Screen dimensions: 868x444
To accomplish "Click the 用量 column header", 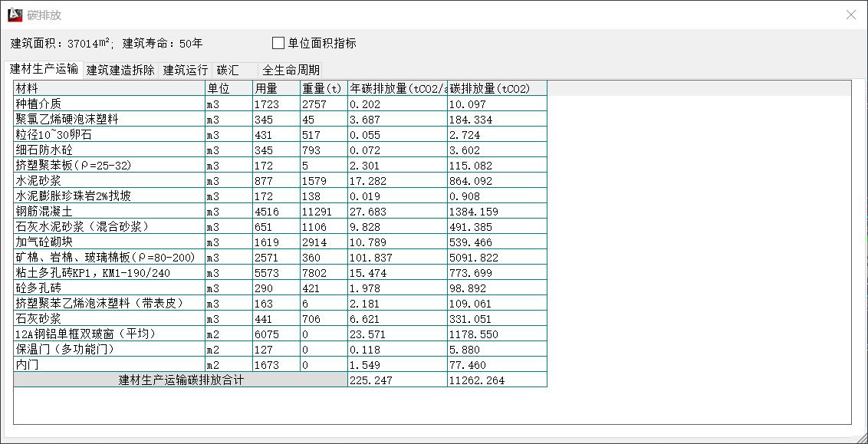I will [276, 88].
